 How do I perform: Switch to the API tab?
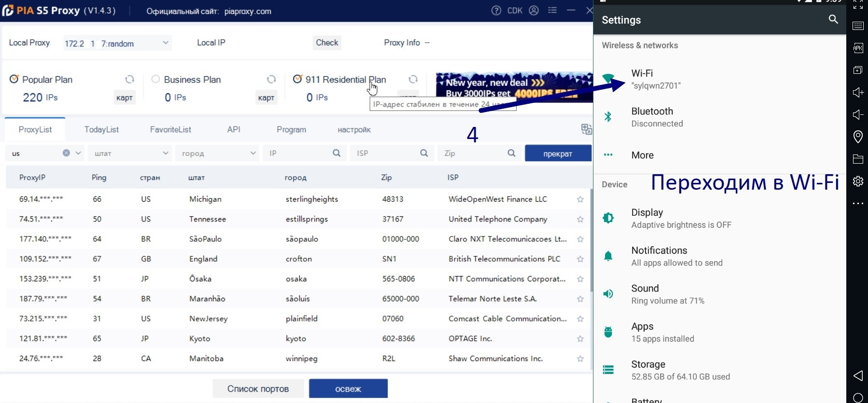[234, 130]
